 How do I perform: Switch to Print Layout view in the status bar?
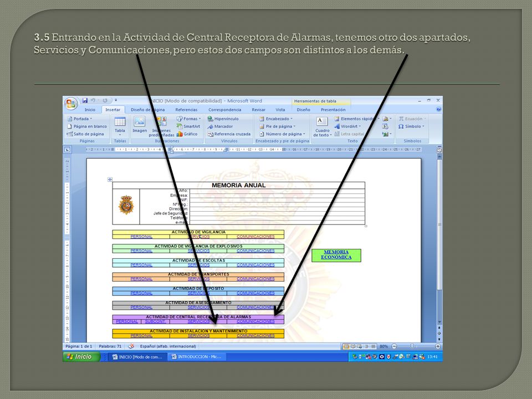pos(346,346)
